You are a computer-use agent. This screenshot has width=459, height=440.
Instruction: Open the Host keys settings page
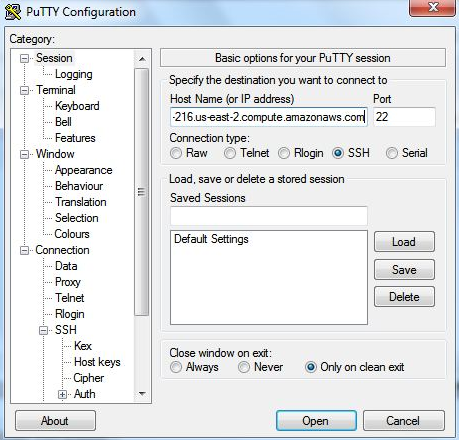(x=97, y=362)
